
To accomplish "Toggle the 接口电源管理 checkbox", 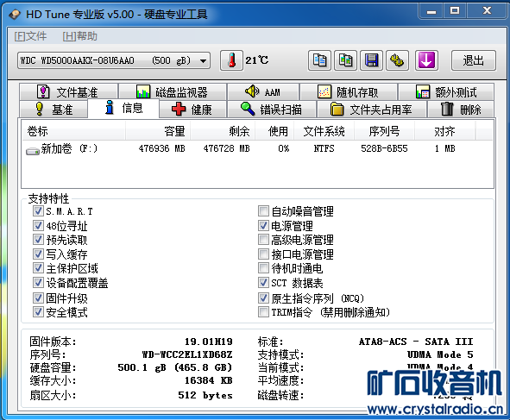I will [x=263, y=254].
